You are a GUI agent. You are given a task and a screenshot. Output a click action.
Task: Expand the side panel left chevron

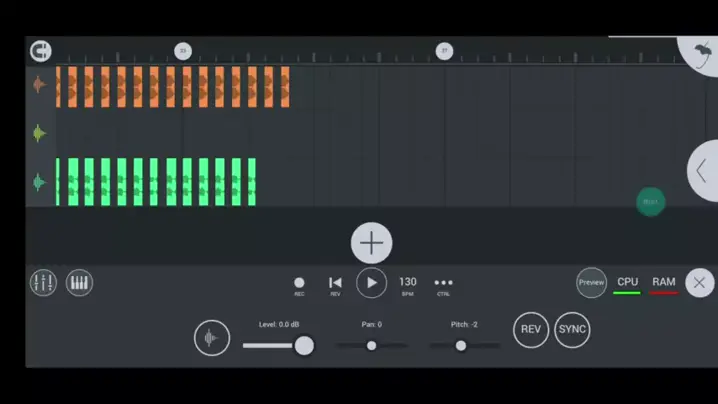pos(702,171)
